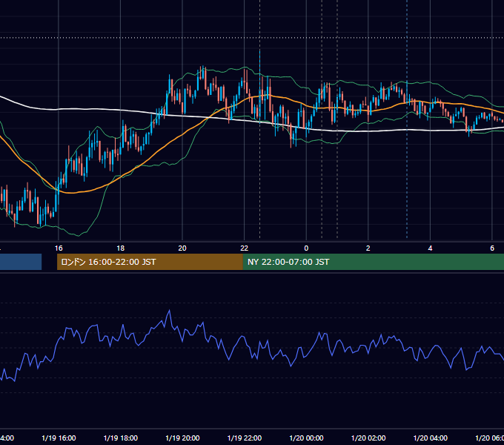
Task: Click the 20 hour label on chart axis
Action: [x=182, y=248]
